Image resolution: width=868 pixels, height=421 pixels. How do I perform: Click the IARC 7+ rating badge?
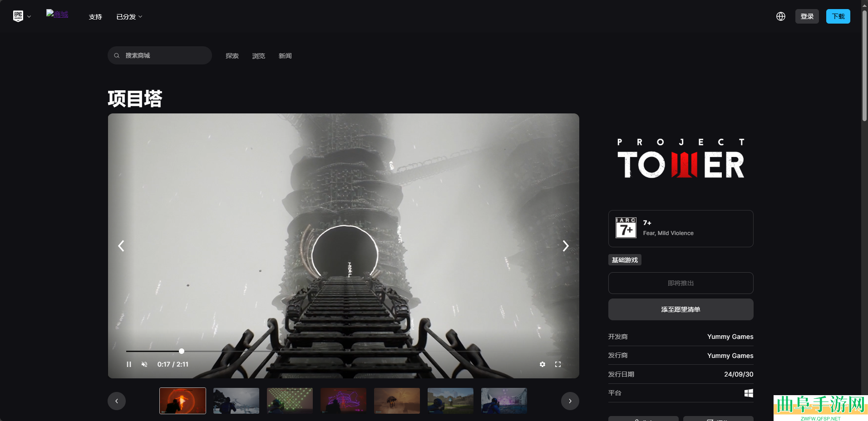[x=626, y=228]
